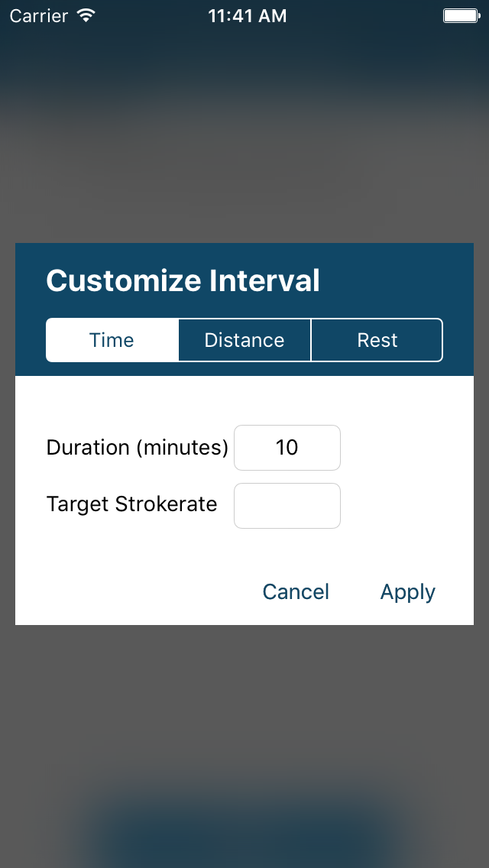Click the clock showing 11:41 AM
The image size is (489, 868).
248,15
